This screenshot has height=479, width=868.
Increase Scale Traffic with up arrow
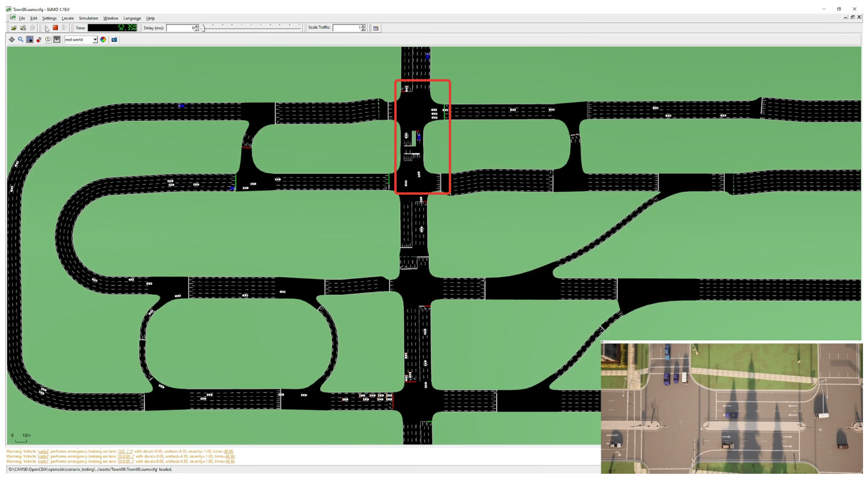click(x=363, y=26)
